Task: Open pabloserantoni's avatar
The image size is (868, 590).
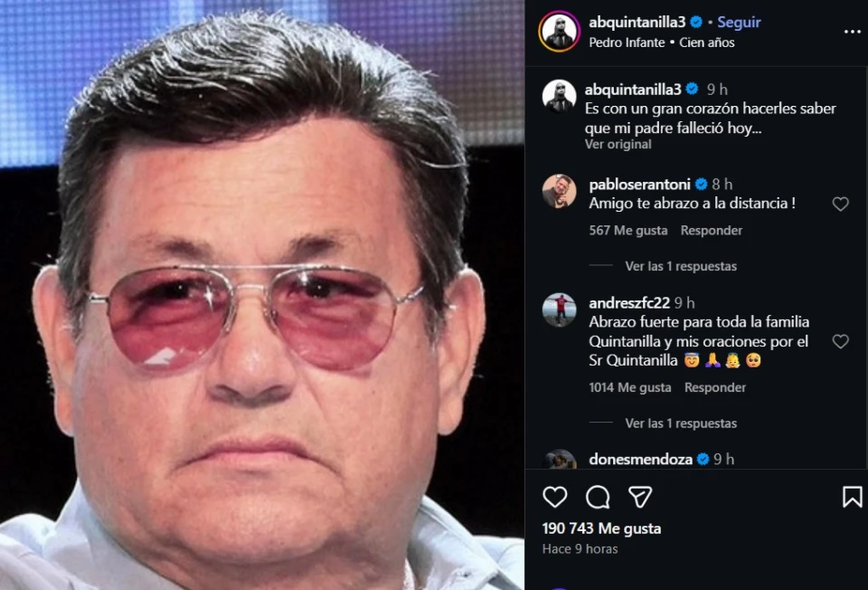Action: (559, 192)
